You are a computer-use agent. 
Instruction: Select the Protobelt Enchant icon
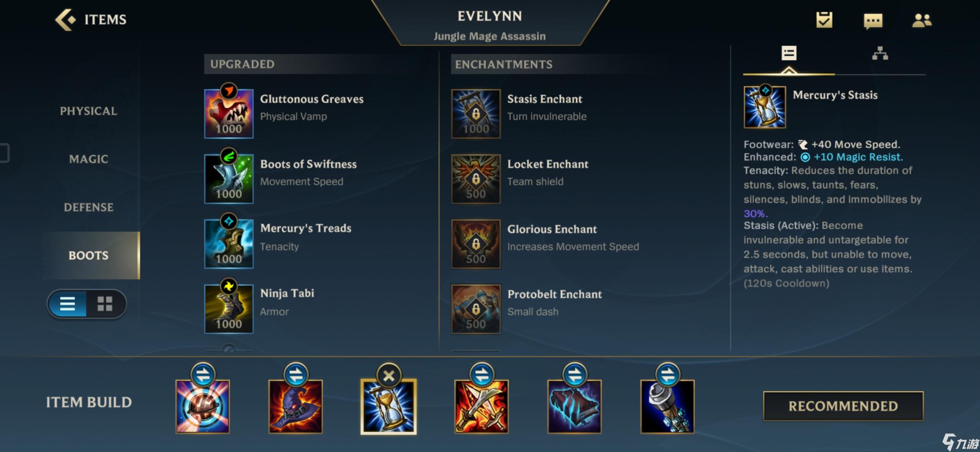pos(476,308)
